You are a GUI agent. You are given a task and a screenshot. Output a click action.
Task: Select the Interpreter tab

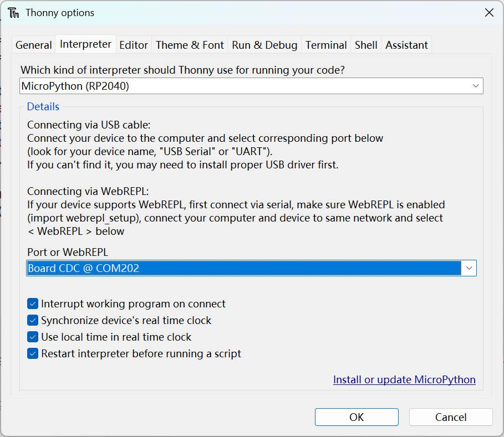(x=85, y=44)
